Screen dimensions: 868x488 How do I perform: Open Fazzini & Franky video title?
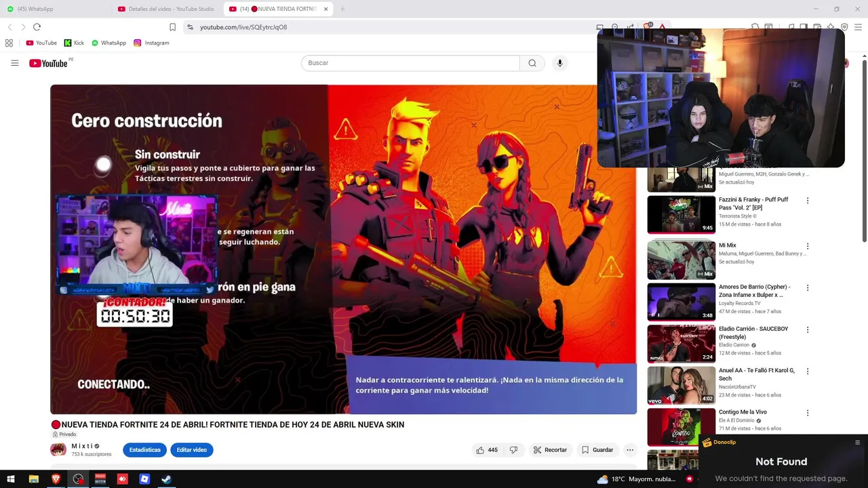[x=753, y=203]
